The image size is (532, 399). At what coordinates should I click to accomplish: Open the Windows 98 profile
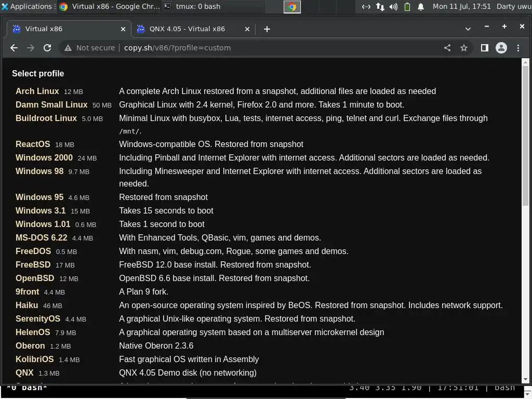[39, 171]
